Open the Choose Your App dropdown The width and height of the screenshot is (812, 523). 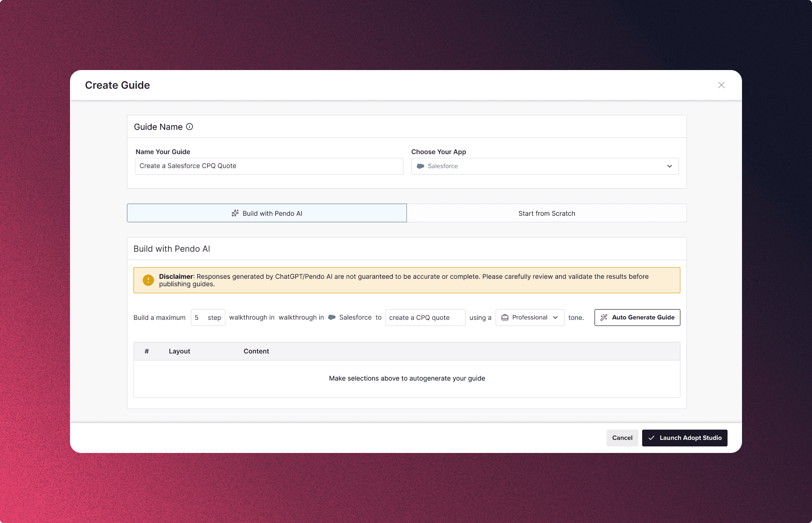tap(545, 166)
